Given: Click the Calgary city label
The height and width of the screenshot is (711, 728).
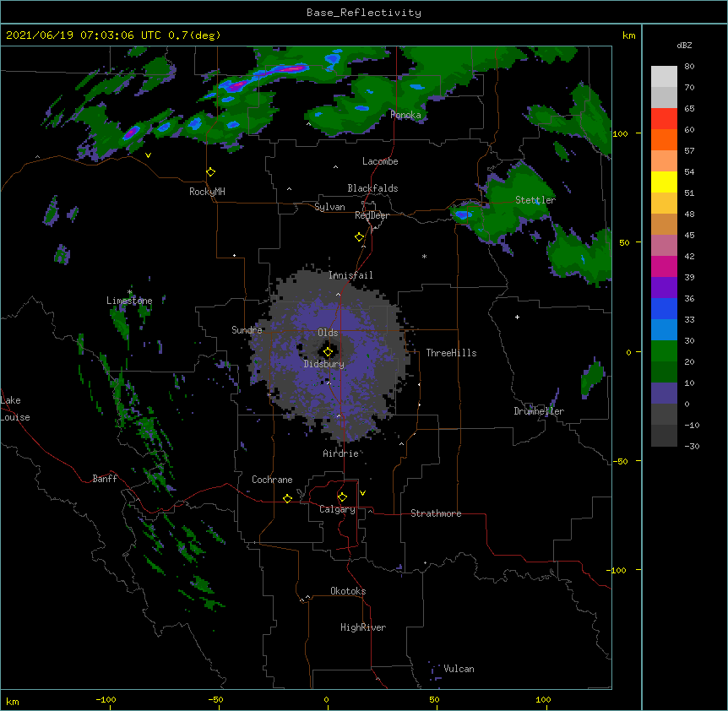Looking at the screenshot, I should 337,509.
